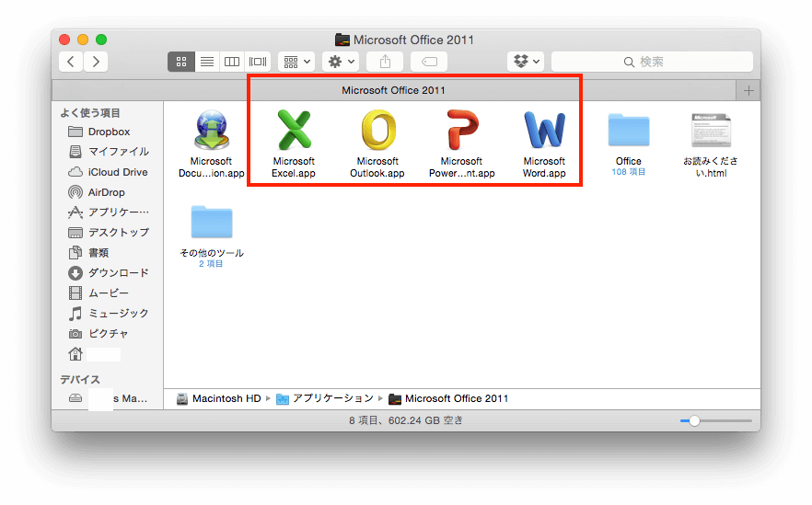Select デスクトップ in the sidebar

[x=108, y=233]
